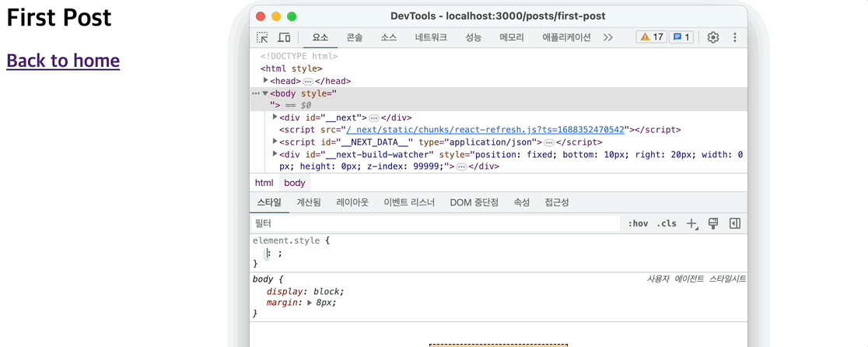This screenshot has height=347, width=868.
Task: Click the 사용자 에이전트 스타일시트 label
Action: coord(696,279)
